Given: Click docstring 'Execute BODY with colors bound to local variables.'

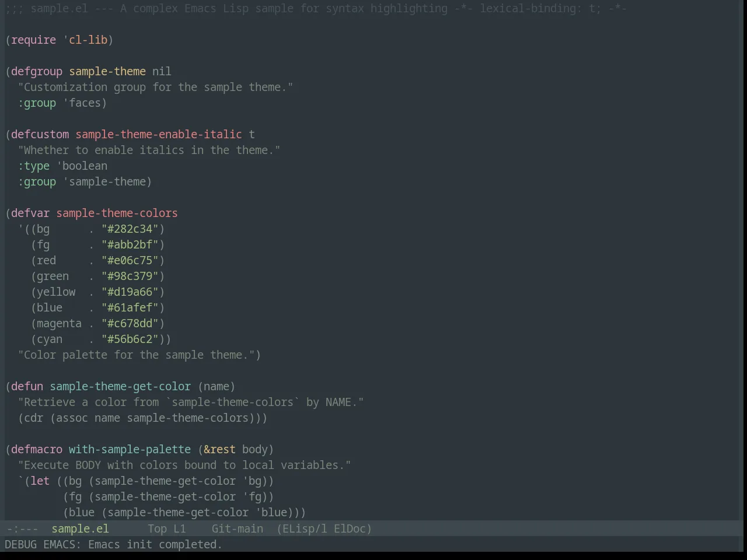Looking at the screenshot, I should (184, 465).
